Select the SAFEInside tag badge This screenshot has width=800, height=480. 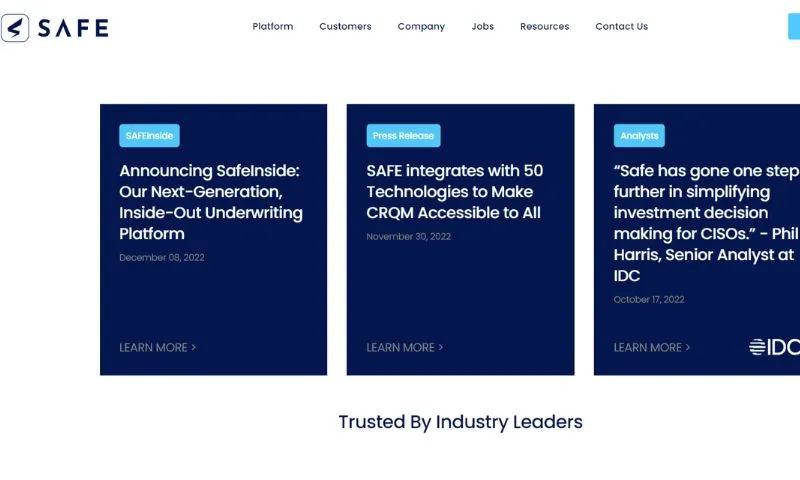(149, 136)
